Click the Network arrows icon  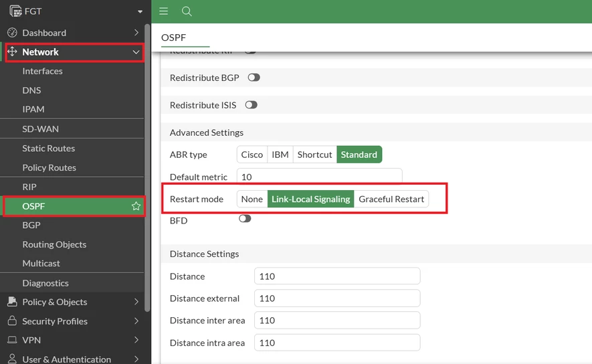[x=12, y=52]
